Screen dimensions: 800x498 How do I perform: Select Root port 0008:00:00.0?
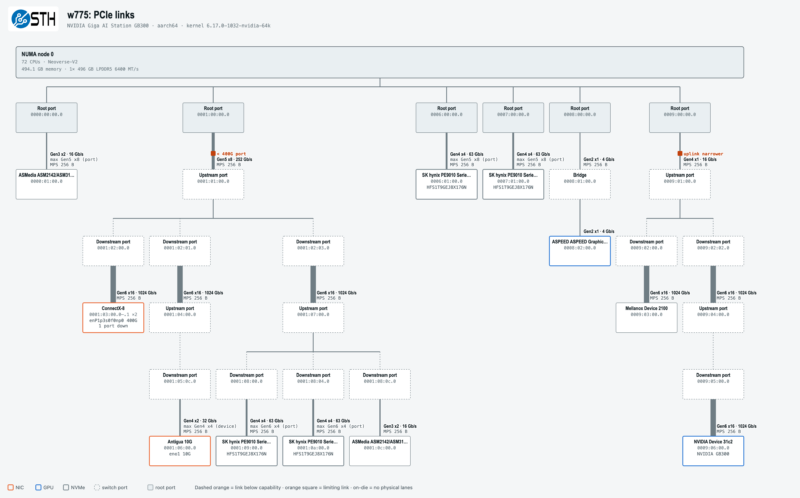point(580,117)
